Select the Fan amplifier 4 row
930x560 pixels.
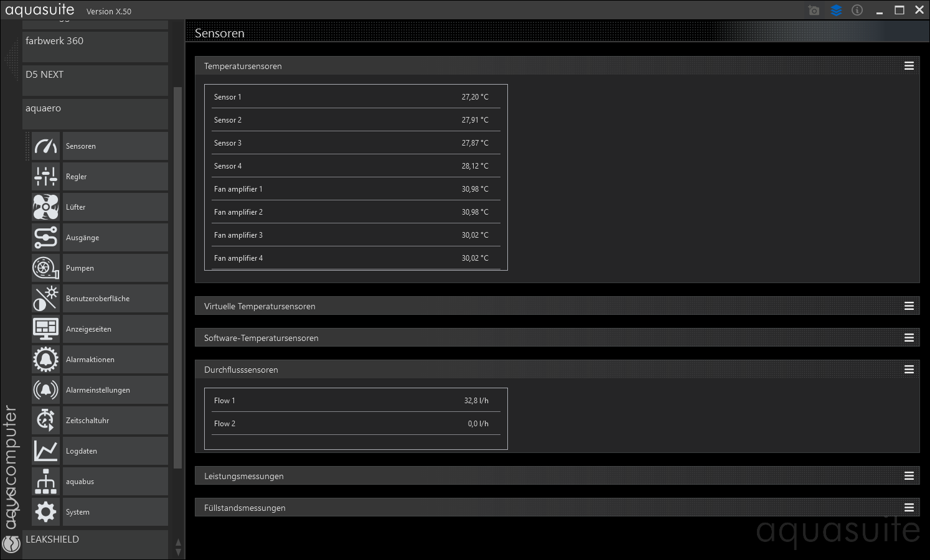pos(356,258)
